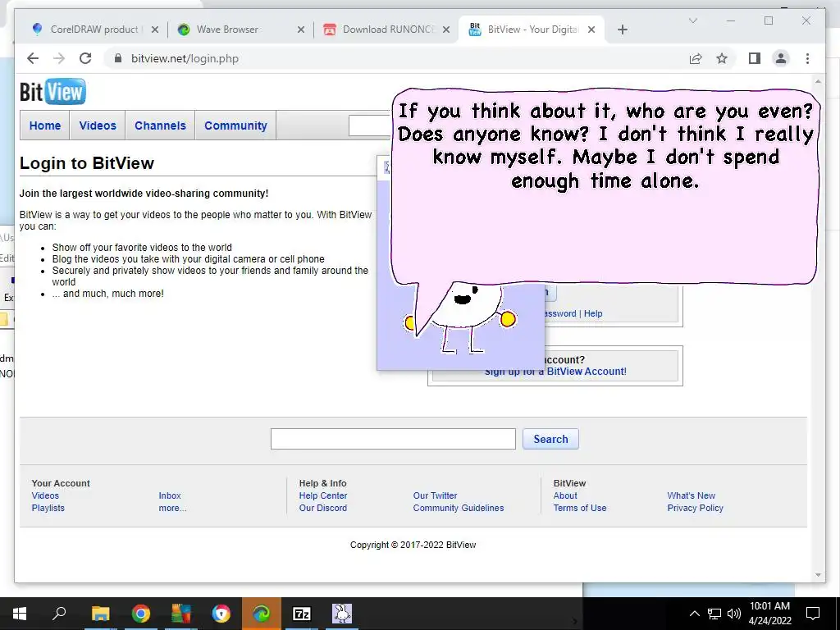Reload the BitView page
Screen dimensions: 840x630
click(x=85, y=58)
